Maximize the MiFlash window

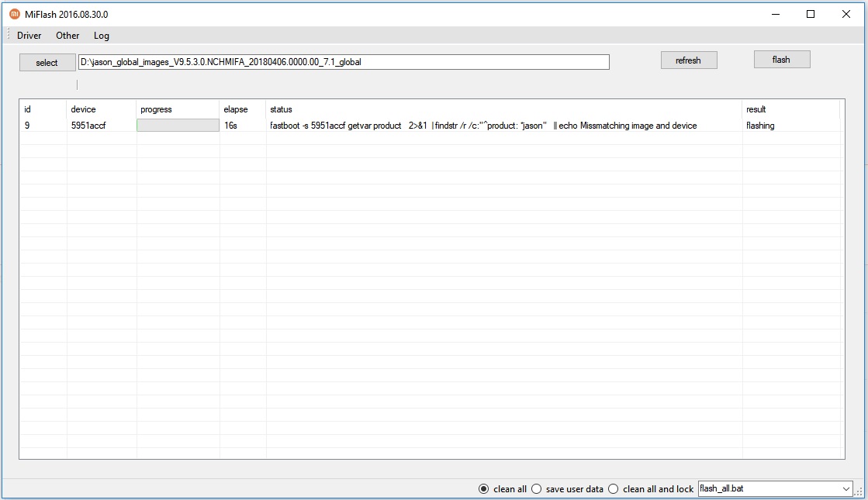click(811, 14)
